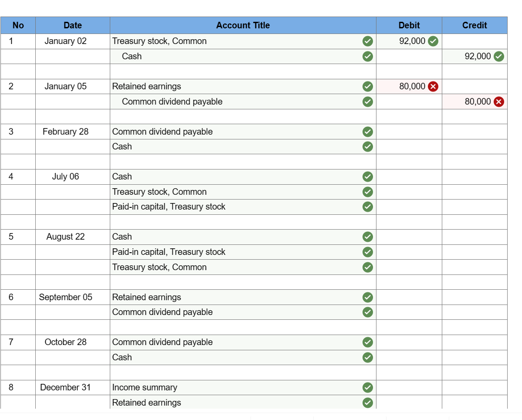Select the February 28 date cell
Screen dimensions: 522x420
click(73, 132)
